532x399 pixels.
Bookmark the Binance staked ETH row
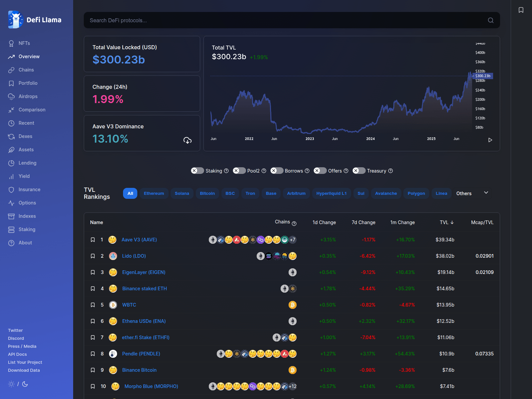[x=93, y=289]
